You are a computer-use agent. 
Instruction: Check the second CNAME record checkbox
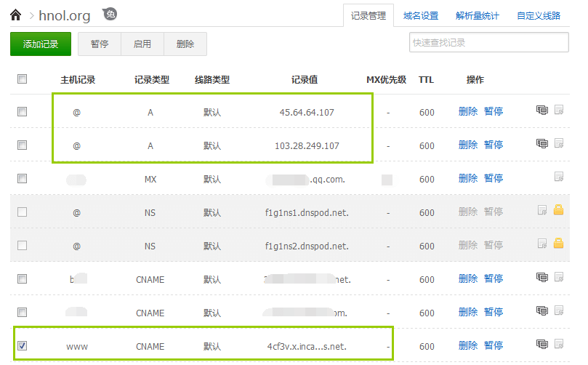(x=22, y=312)
